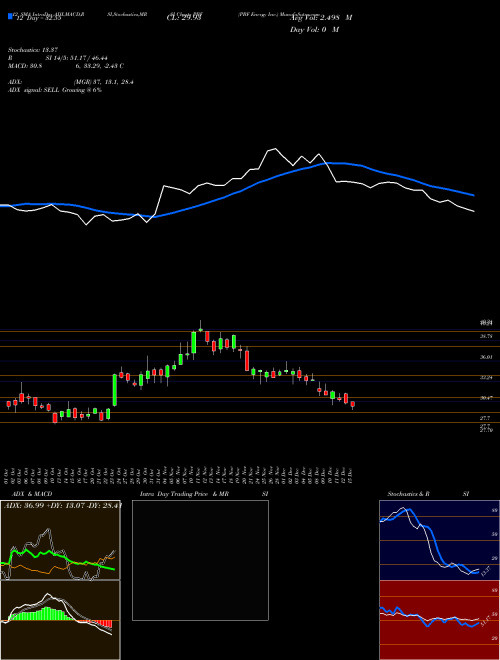Click the red RSI chart panel
This screenshot has height=660, width=500.
[439, 620]
